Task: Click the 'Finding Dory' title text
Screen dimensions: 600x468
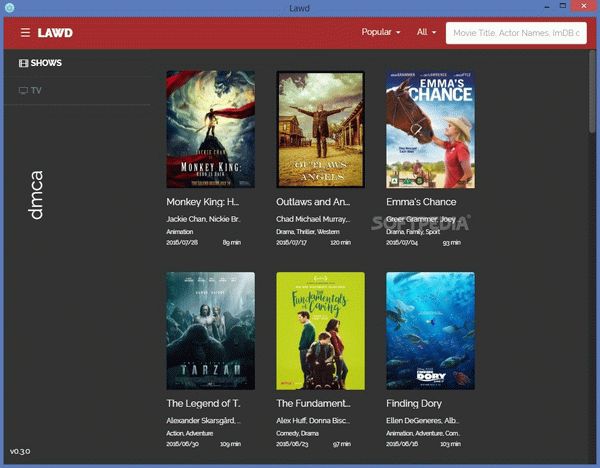Action: point(414,403)
